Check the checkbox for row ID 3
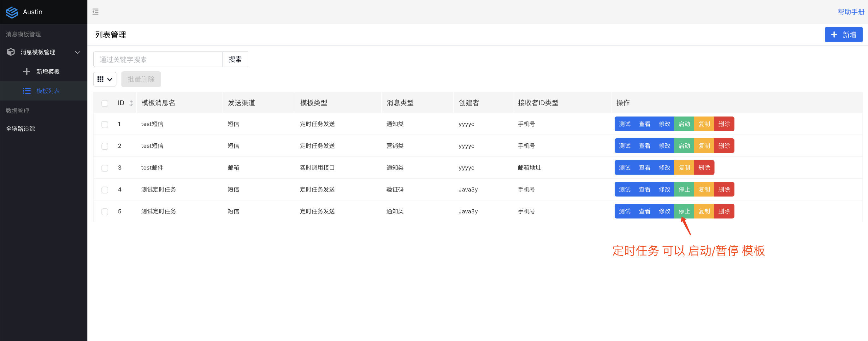 pyautogui.click(x=105, y=168)
